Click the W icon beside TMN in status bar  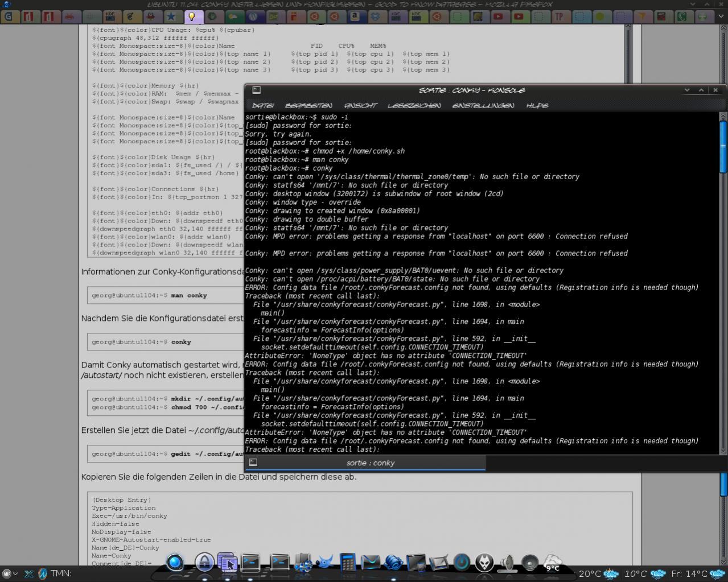(42, 573)
